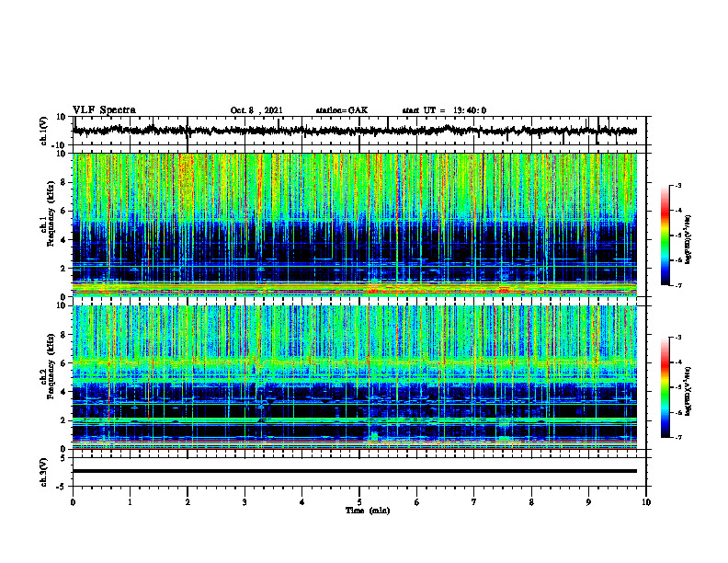Click the 'ch.3(V)' axis label

click(44, 472)
